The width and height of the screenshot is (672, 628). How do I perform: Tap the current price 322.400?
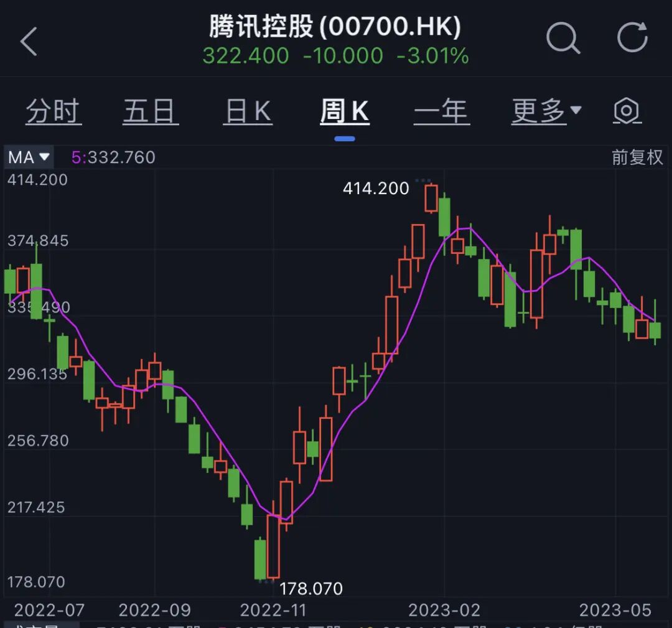pyautogui.click(x=246, y=56)
